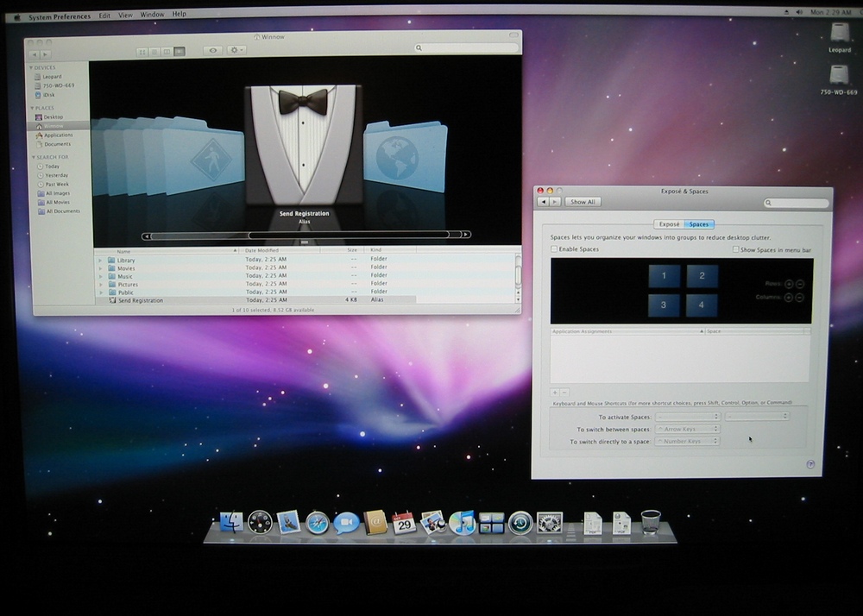863x616 pixels.
Task: Collapse the DEVICES sidebar section
Action: [x=31, y=67]
